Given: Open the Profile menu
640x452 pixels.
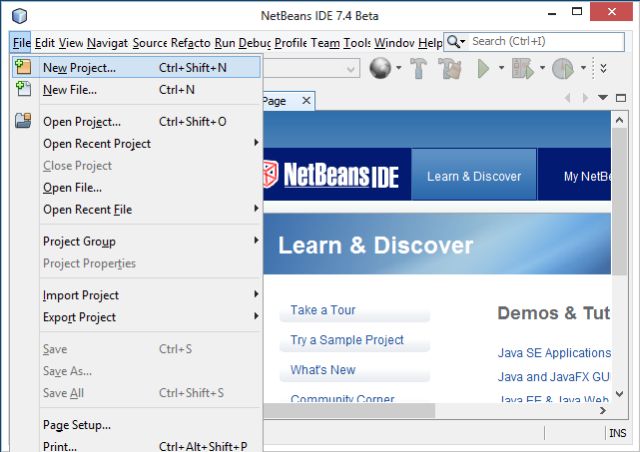Looking at the screenshot, I should pos(291,42).
